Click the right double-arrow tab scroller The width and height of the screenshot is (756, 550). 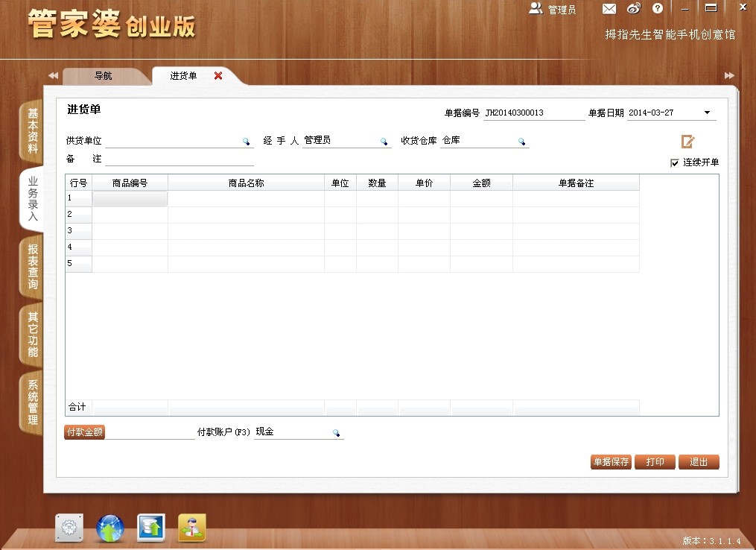(728, 75)
